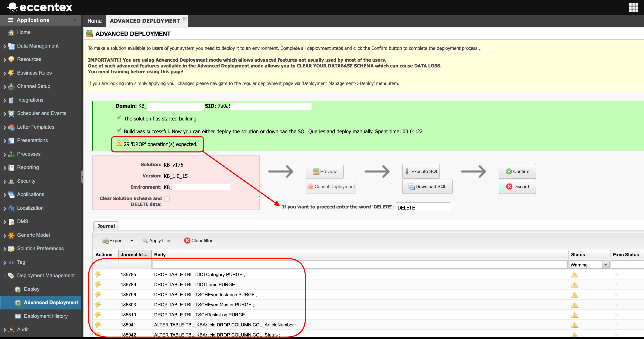644x339 pixels.
Task: Click the Solution Preferences icon
Action: click(11, 249)
